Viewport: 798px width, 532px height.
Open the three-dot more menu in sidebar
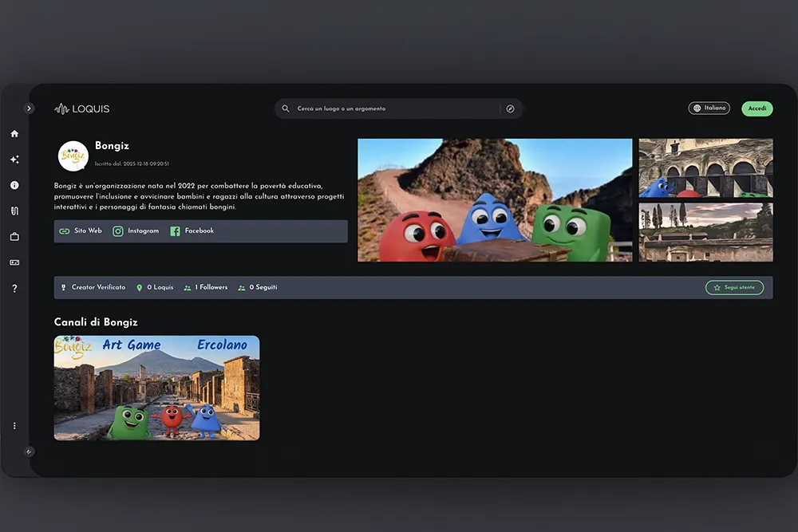[14, 426]
